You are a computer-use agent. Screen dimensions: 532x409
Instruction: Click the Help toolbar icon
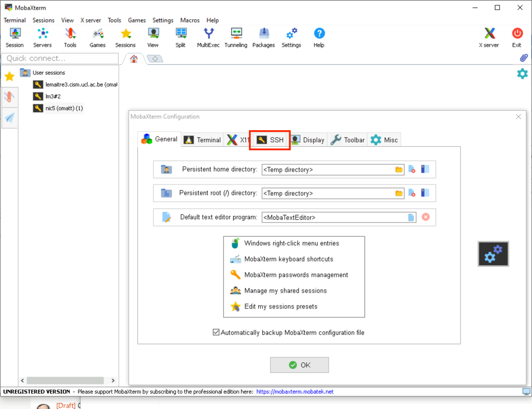click(x=319, y=38)
